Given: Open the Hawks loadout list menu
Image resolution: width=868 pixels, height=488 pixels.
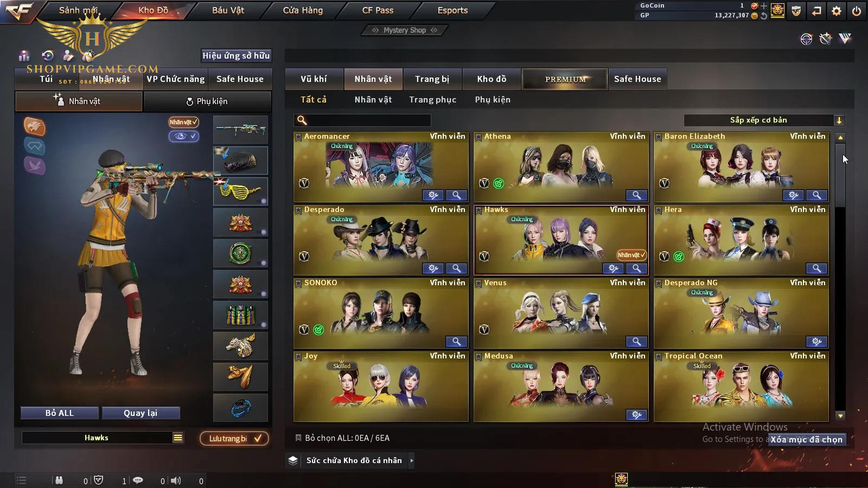Looking at the screenshot, I should (x=177, y=438).
